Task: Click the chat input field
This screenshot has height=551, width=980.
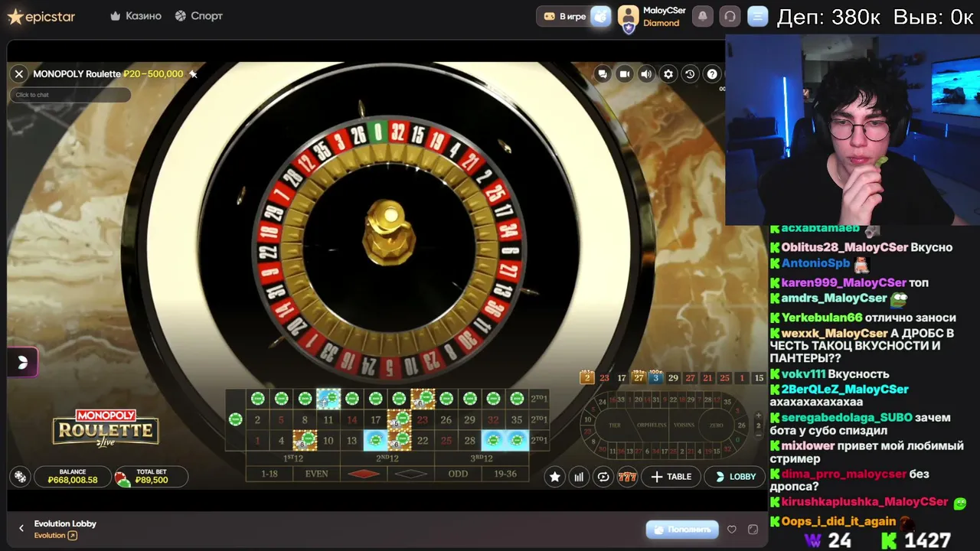Action: pyautogui.click(x=70, y=95)
